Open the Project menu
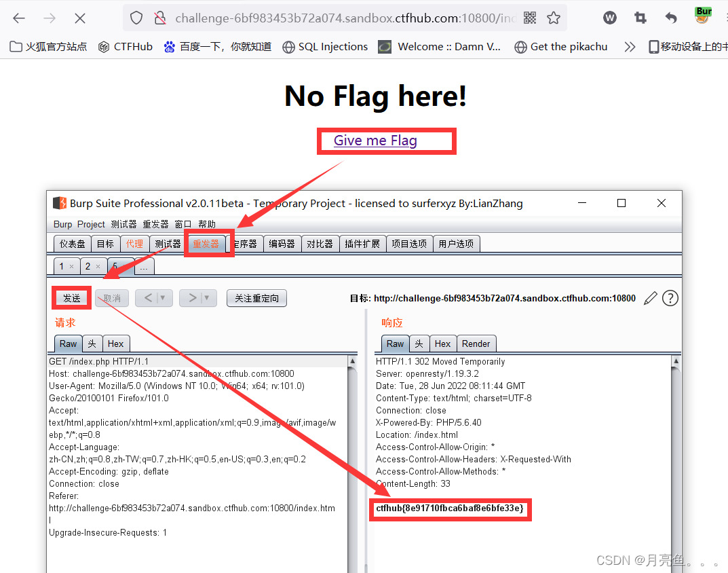The width and height of the screenshot is (728, 573). tap(91, 224)
